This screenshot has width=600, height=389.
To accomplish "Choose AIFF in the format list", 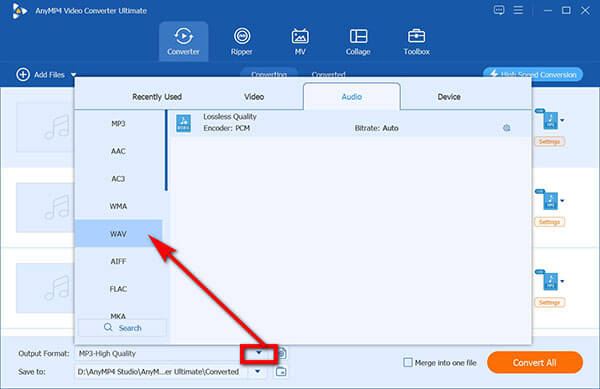I will click(118, 261).
